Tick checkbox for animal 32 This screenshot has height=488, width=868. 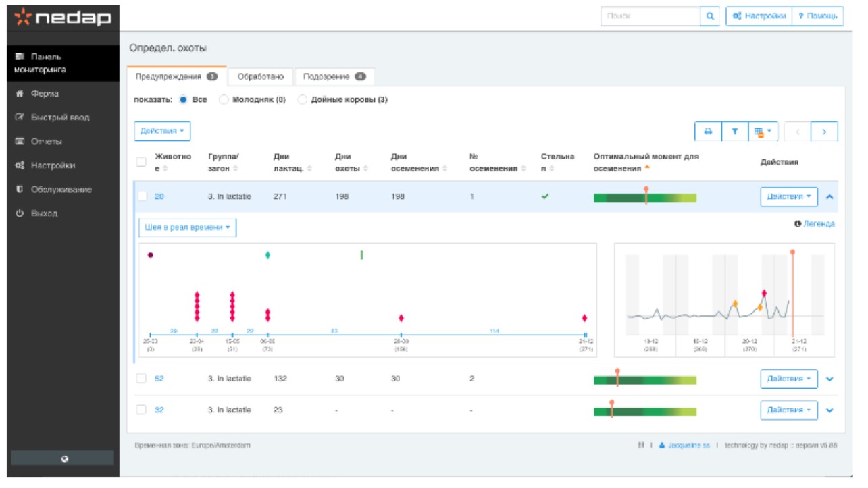[x=142, y=410]
